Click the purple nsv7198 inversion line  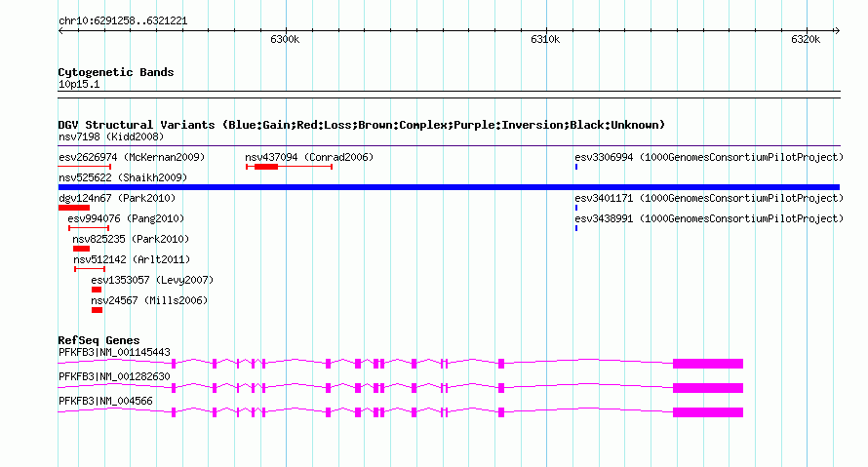coord(449,146)
